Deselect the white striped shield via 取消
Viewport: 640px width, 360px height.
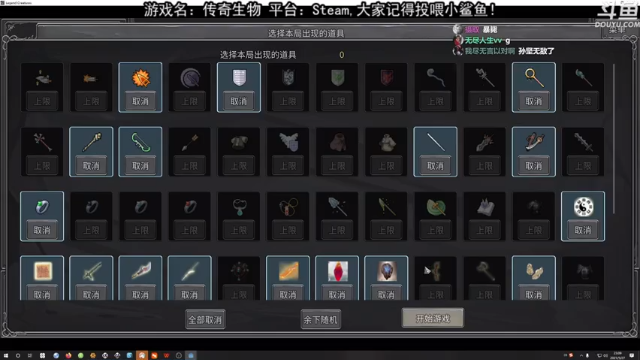[239, 101]
